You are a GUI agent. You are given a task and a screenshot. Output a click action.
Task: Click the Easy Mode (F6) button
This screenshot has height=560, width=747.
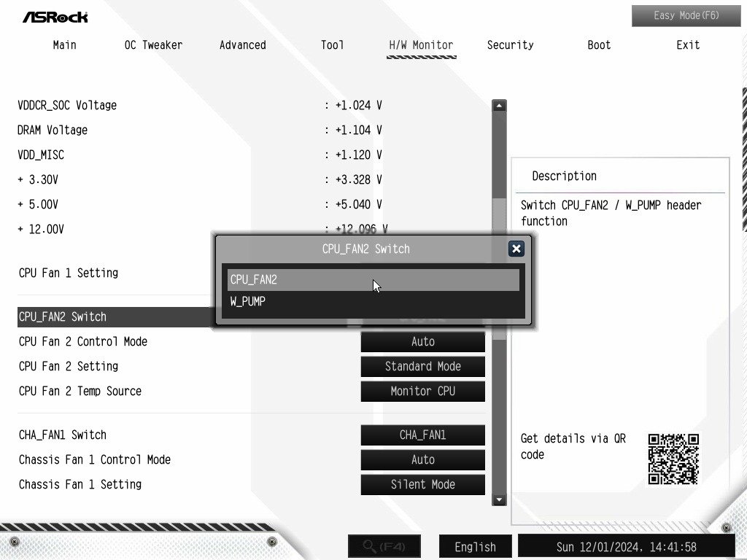[x=686, y=16]
